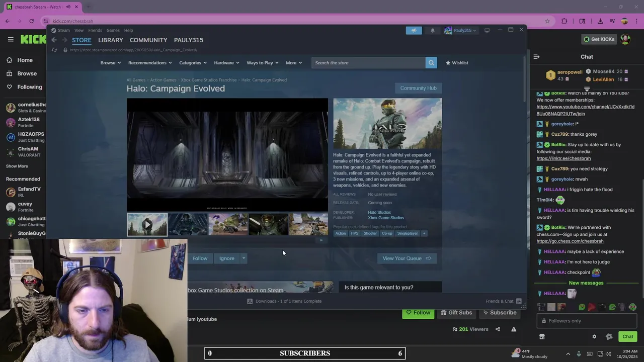Open Browse in the Kick sidebar
Image resolution: width=644 pixels, height=362 pixels.
pos(27,73)
